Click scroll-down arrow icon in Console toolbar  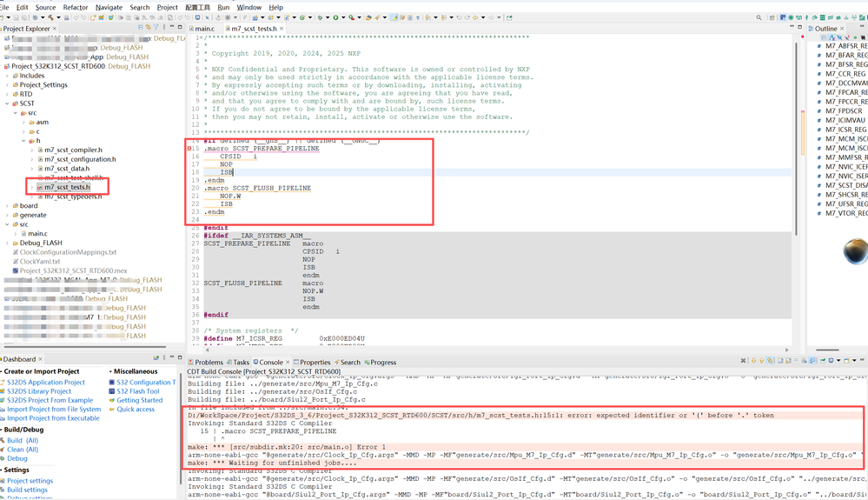click(x=753, y=361)
